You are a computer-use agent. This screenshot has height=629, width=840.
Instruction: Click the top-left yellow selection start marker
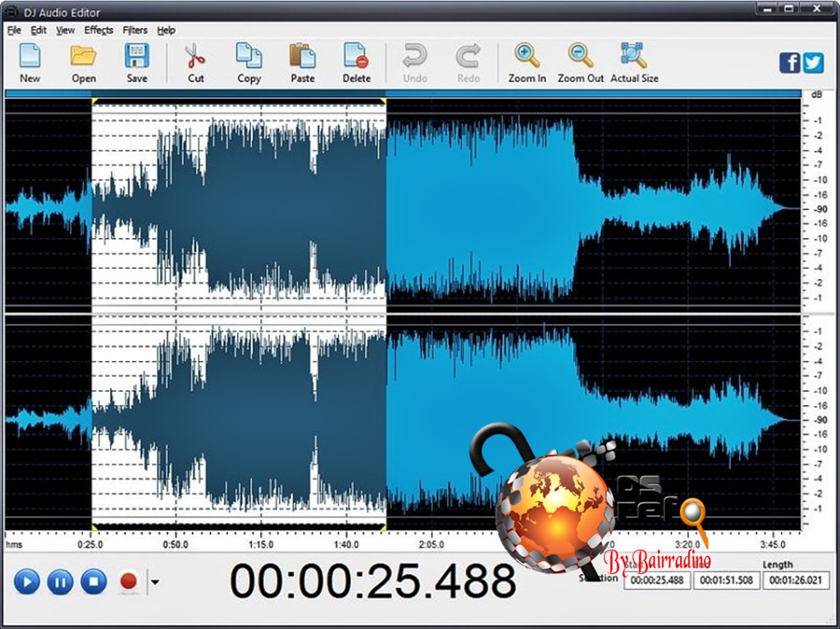(94, 101)
